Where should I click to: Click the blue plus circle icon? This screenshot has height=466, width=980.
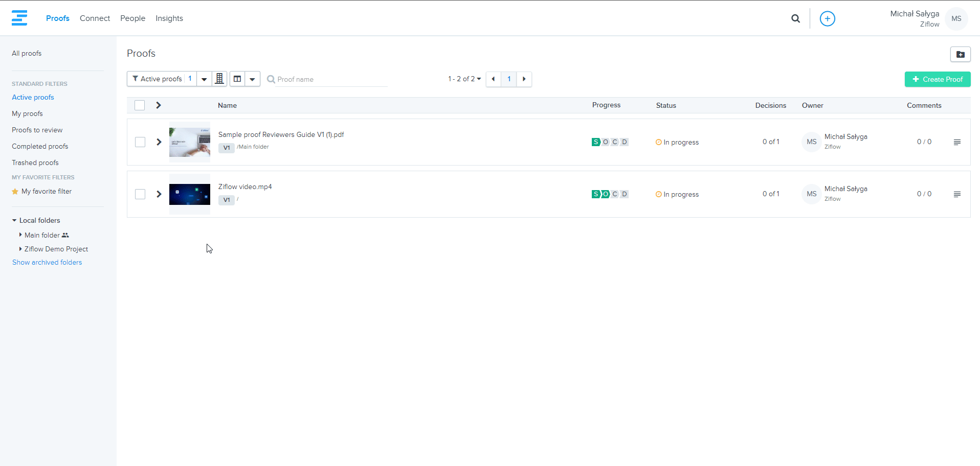pyautogui.click(x=827, y=18)
